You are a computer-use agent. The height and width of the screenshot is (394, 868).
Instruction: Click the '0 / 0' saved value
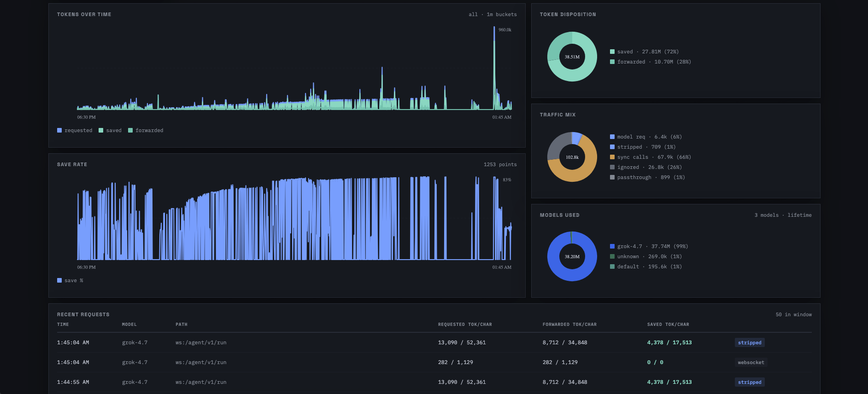point(655,362)
